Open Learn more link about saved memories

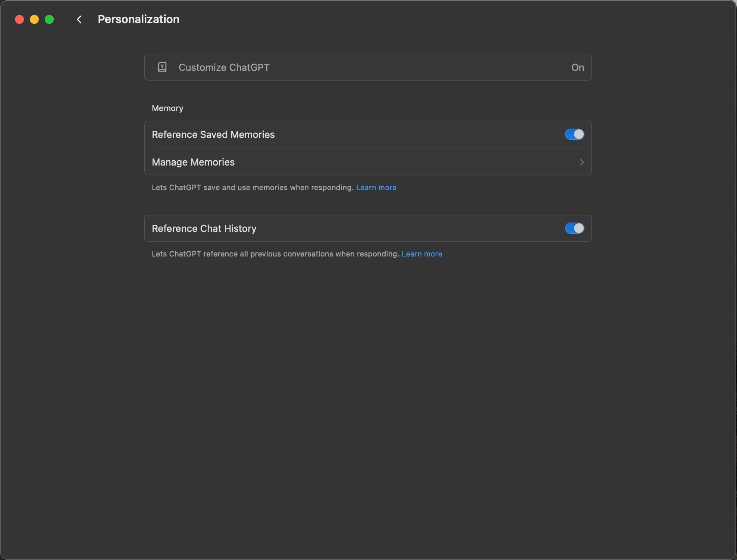click(376, 188)
